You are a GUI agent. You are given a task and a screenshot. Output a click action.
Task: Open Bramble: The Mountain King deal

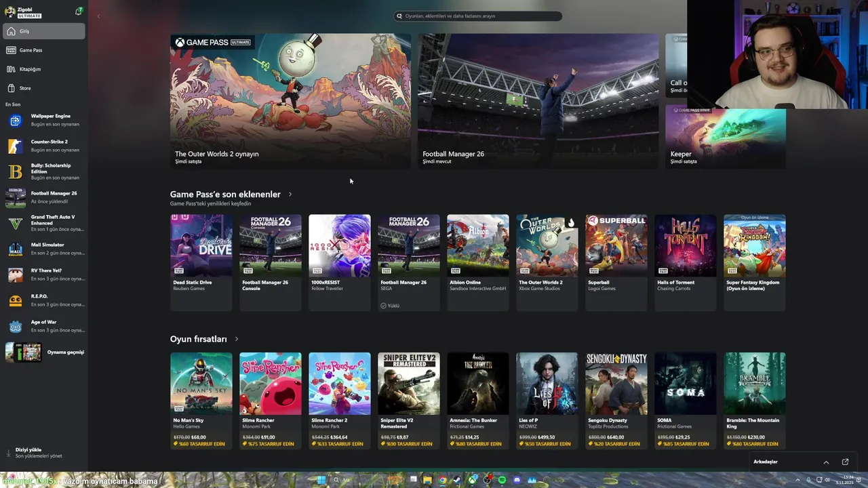(x=755, y=401)
